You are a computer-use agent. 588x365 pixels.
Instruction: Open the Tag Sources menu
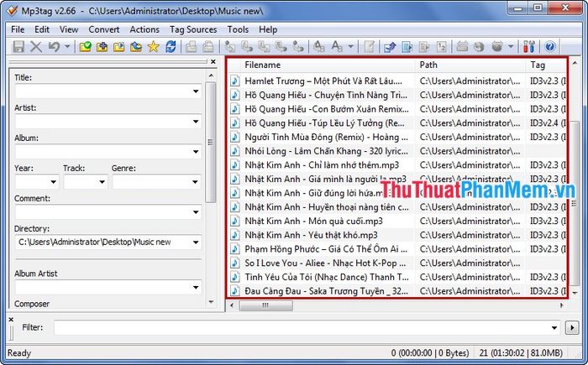tap(193, 29)
